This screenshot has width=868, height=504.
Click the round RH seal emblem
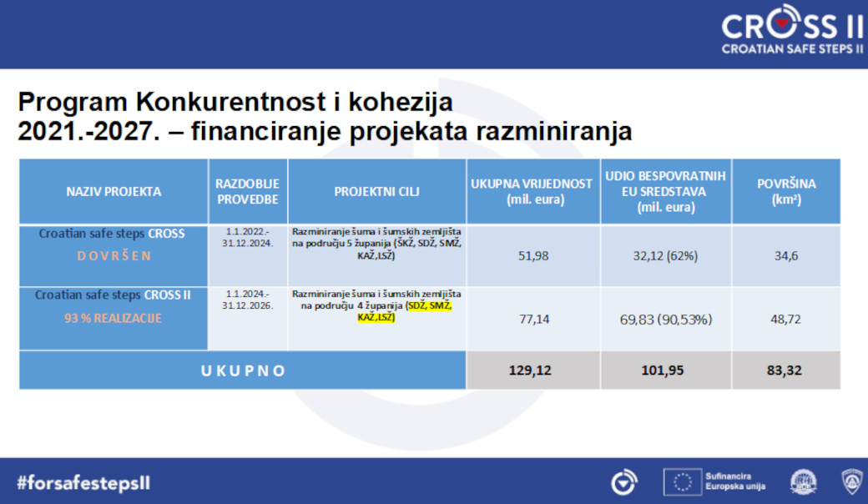pyautogui.click(x=803, y=481)
